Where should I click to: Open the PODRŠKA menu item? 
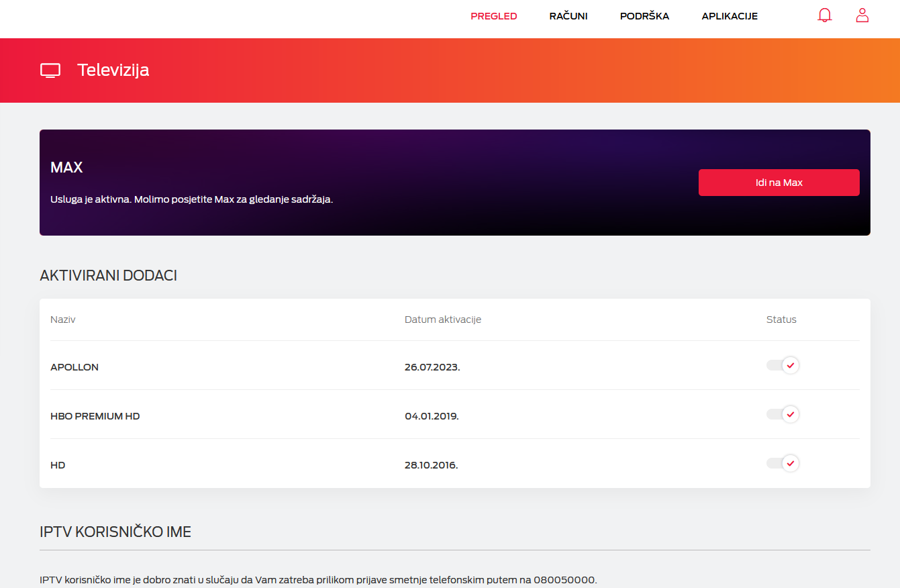pos(644,16)
